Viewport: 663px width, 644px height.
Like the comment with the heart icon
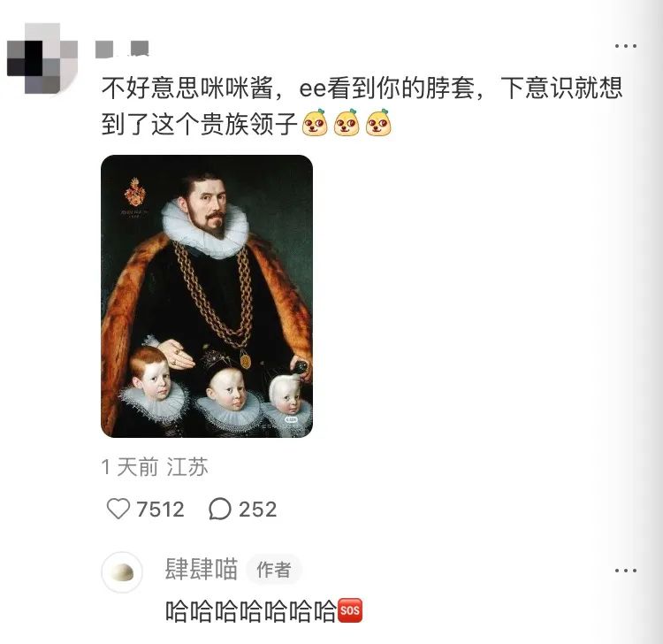[118, 509]
